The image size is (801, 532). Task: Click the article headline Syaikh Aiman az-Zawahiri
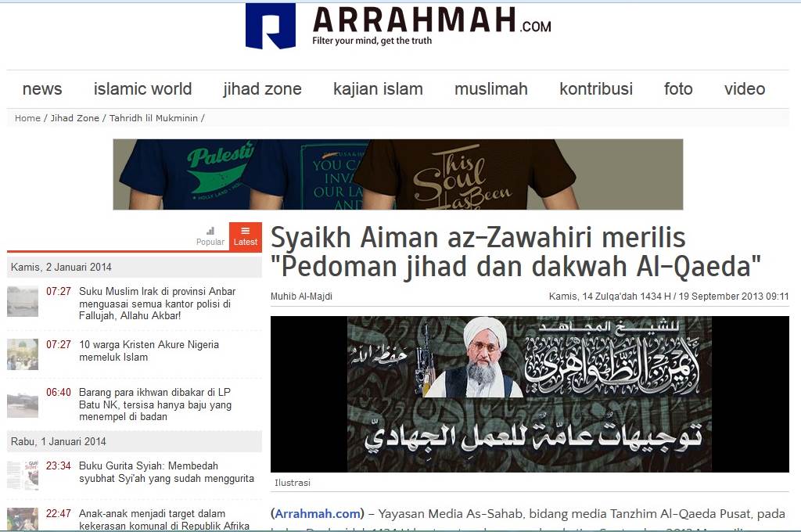point(516,252)
